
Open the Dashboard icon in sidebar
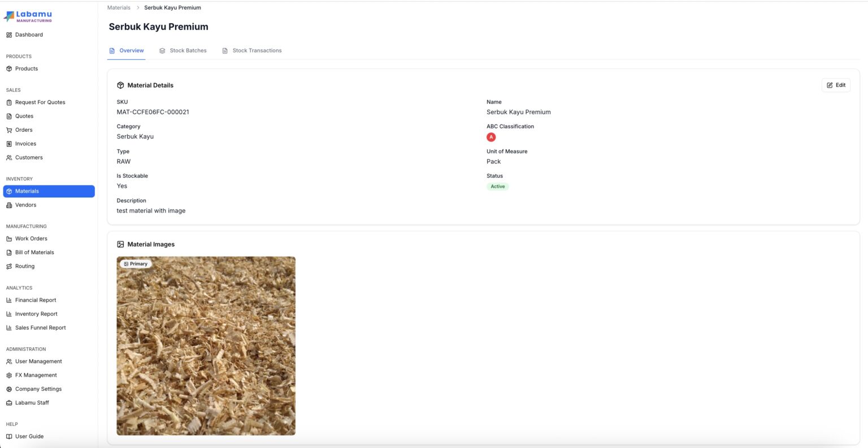pyautogui.click(x=9, y=35)
